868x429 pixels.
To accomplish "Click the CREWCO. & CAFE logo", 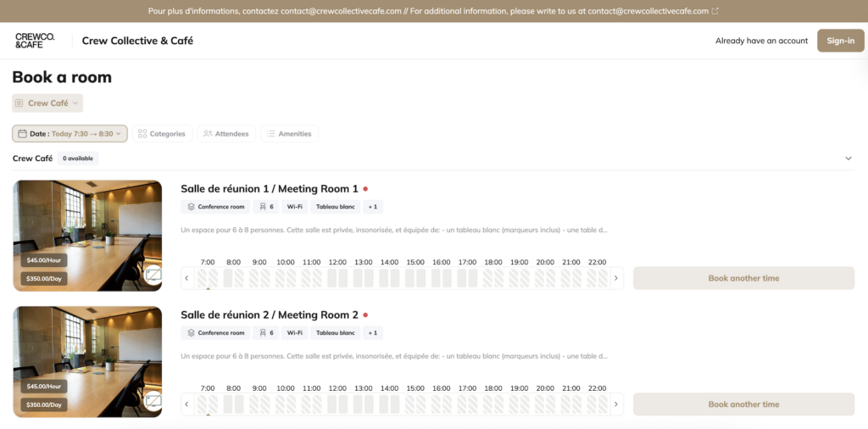I will click(35, 41).
